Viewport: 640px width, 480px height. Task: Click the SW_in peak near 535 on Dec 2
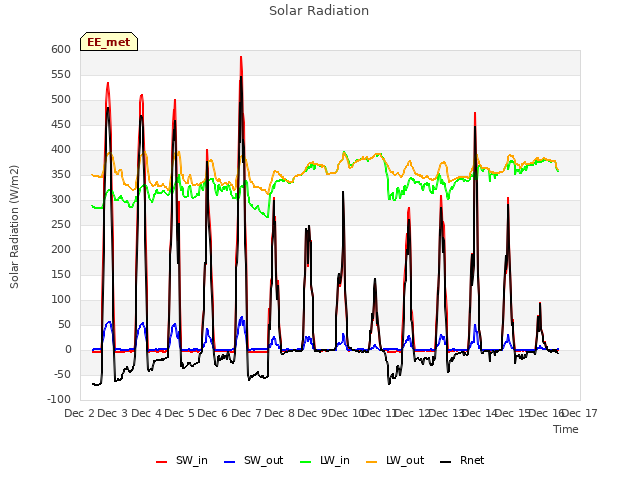108,83
